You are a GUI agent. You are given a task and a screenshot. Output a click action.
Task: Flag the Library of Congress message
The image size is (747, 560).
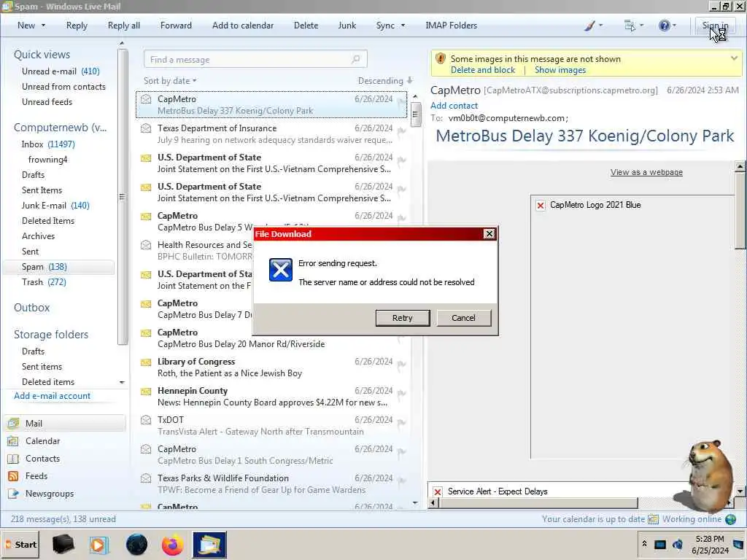(x=402, y=365)
